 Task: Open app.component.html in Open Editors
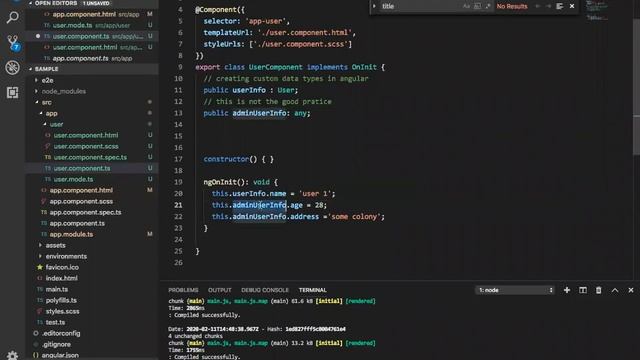[x=84, y=14]
